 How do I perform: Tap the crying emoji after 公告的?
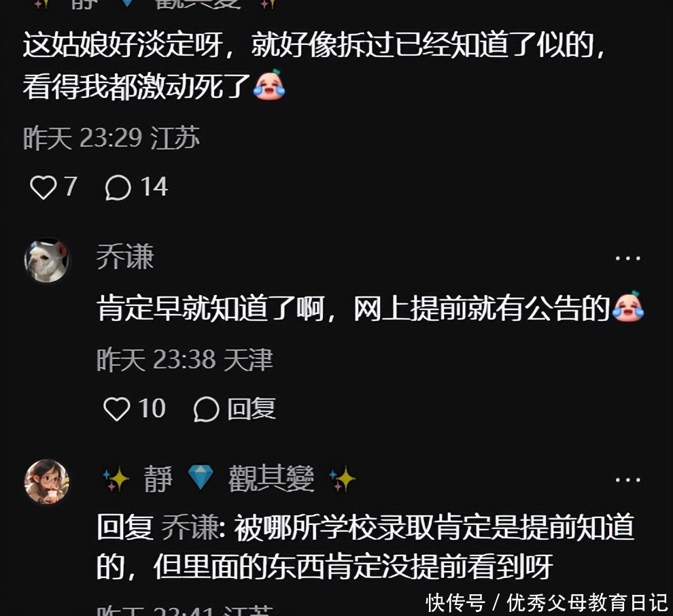click(x=628, y=307)
